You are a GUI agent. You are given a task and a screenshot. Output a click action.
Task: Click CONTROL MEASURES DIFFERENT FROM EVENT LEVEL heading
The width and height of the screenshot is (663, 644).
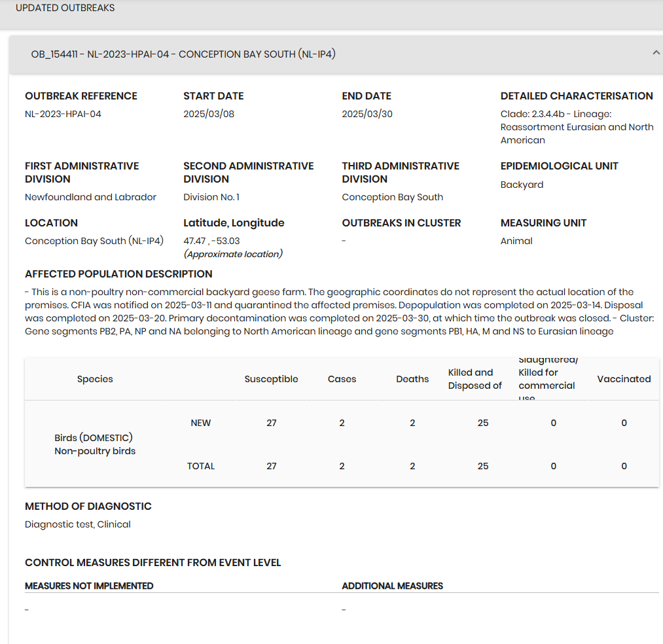click(152, 562)
